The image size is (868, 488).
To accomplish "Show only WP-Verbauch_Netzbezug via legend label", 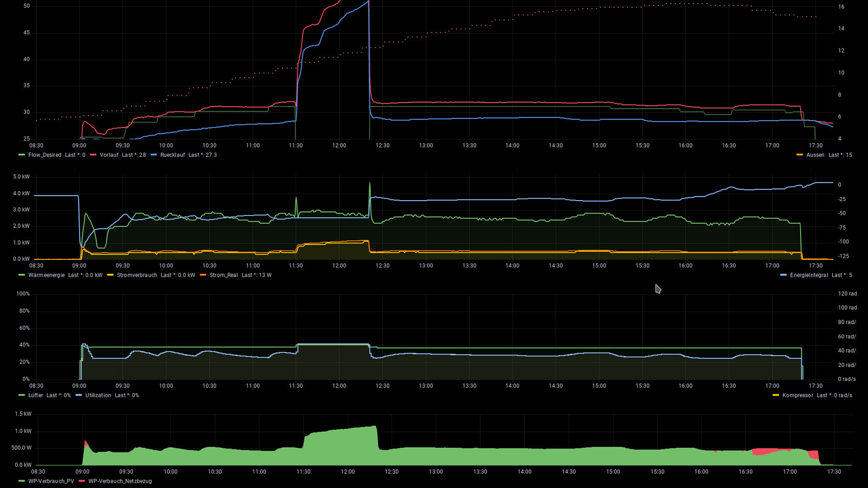I will coord(120,481).
